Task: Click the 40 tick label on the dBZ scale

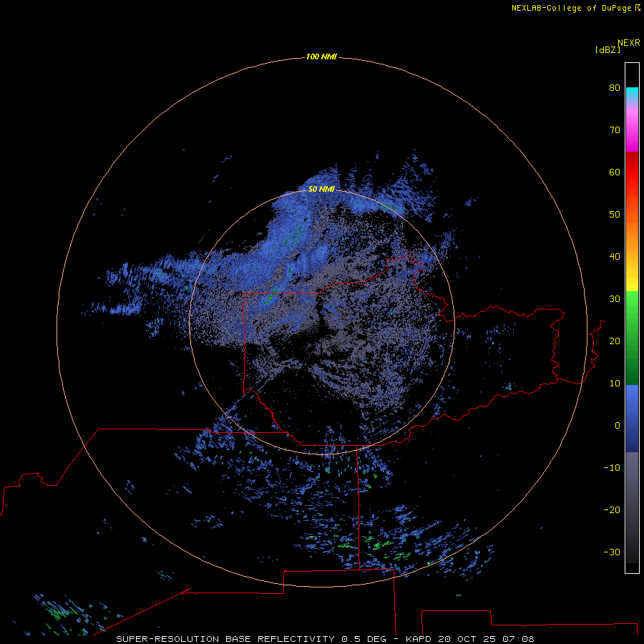Action: point(615,257)
